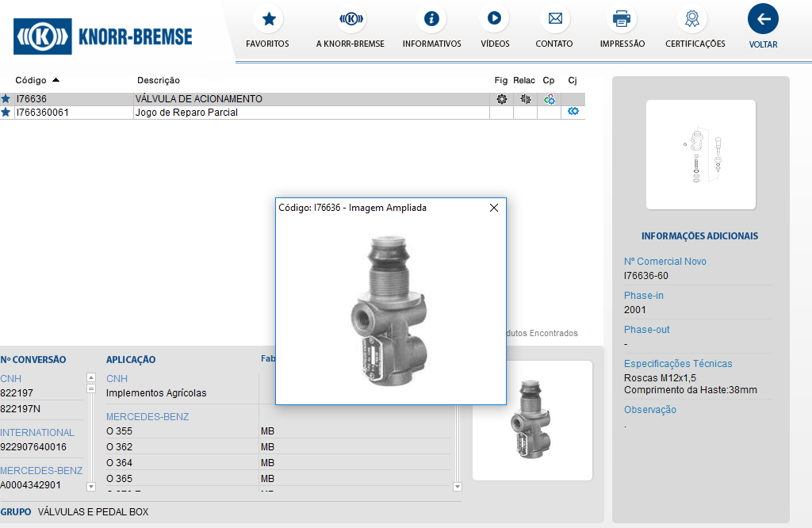Close the Imagem Ampliada popup

point(494,208)
